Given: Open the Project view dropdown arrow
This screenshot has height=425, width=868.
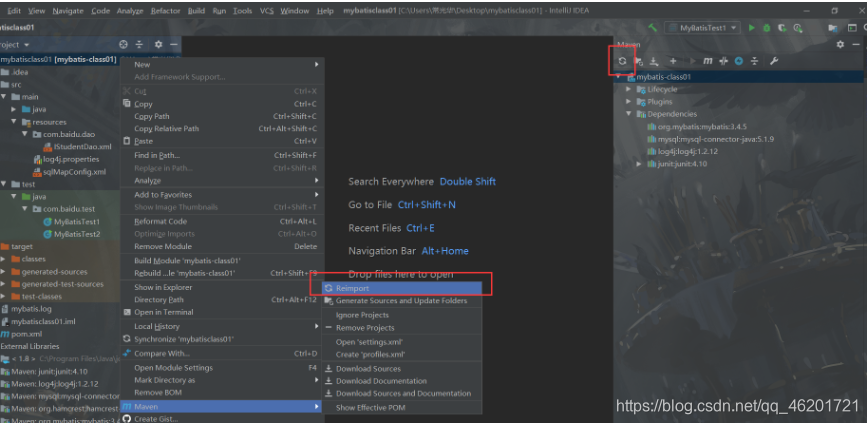Looking at the screenshot, I should (27, 45).
